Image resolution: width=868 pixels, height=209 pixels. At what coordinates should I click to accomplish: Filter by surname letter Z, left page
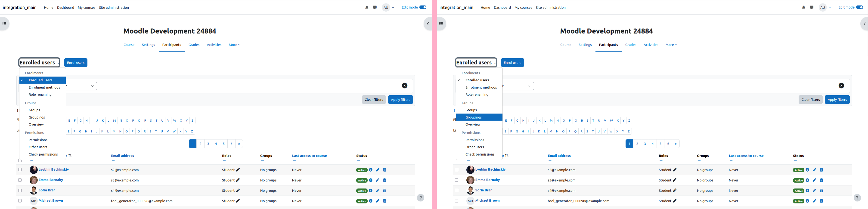(x=192, y=132)
